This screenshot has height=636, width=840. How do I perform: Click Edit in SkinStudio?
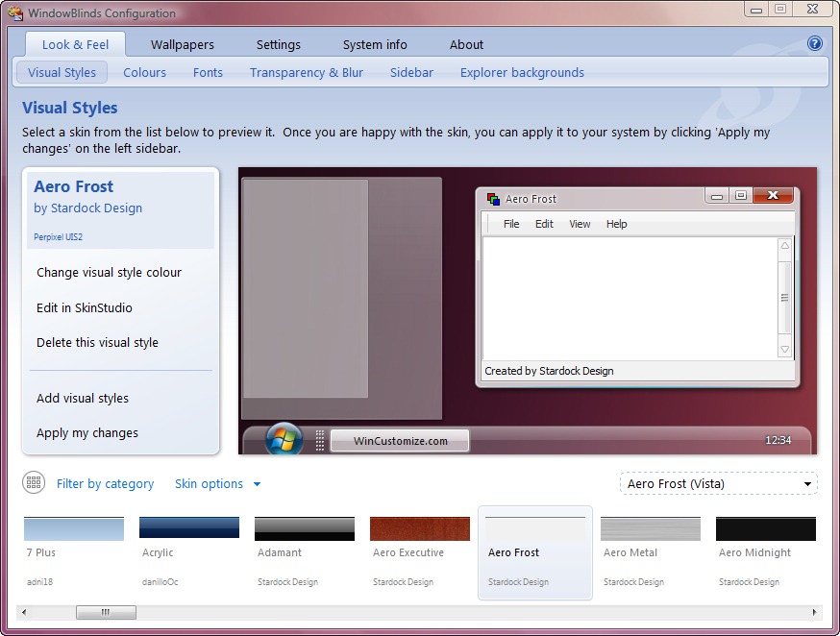pyautogui.click(x=85, y=308)
